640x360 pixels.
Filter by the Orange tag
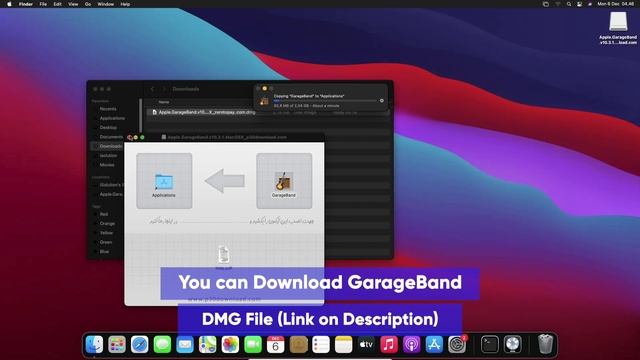click(107, 224)
